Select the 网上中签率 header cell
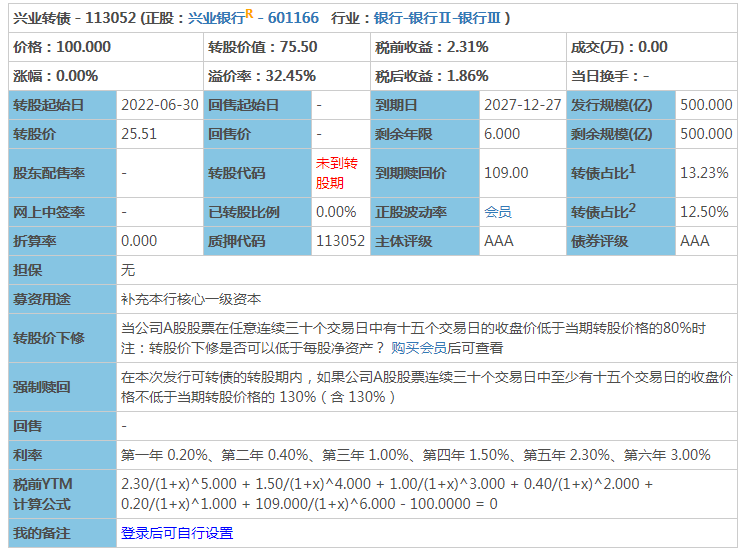The image size is (749, 556). pos(63,212)
